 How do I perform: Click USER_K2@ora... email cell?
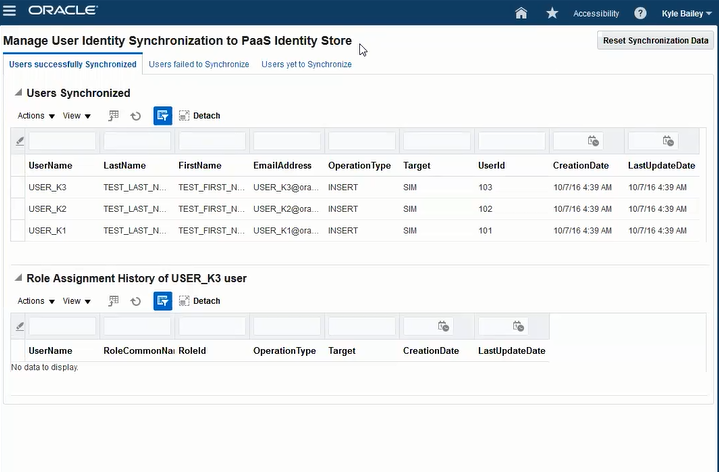(286, 209)
